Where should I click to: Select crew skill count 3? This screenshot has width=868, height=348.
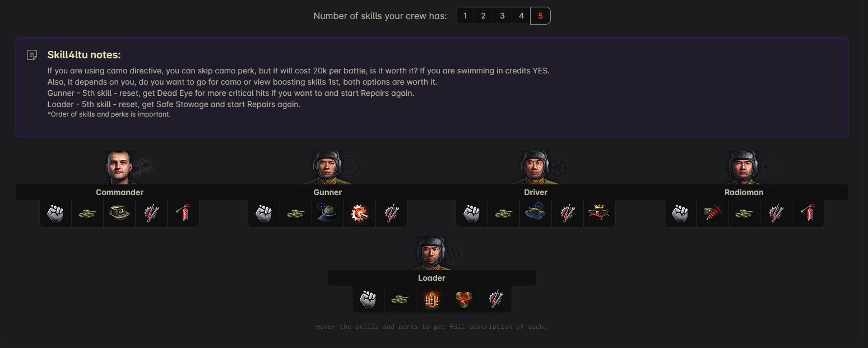click(x=502, y=16)
